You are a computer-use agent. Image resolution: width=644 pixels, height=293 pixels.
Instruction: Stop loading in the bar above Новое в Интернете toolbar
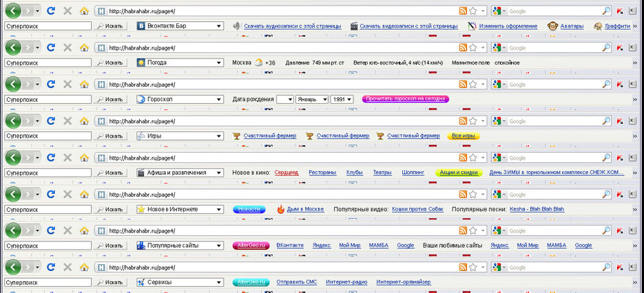tap(67, 194)
